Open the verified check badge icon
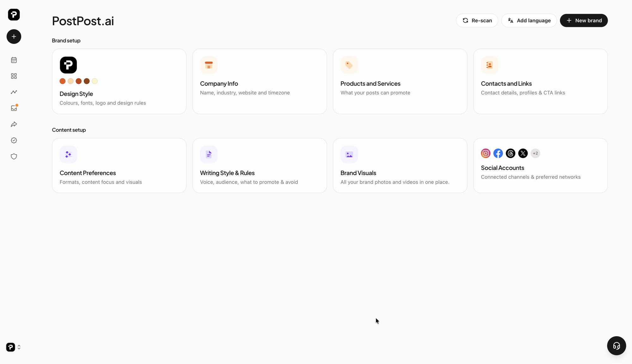 coord(14,140)
